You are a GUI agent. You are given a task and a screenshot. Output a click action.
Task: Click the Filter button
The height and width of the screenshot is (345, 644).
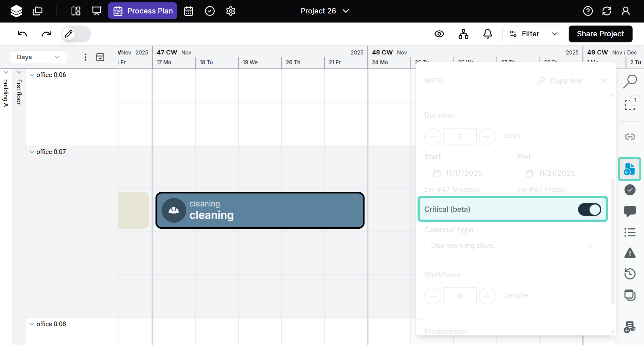point(524,34)
